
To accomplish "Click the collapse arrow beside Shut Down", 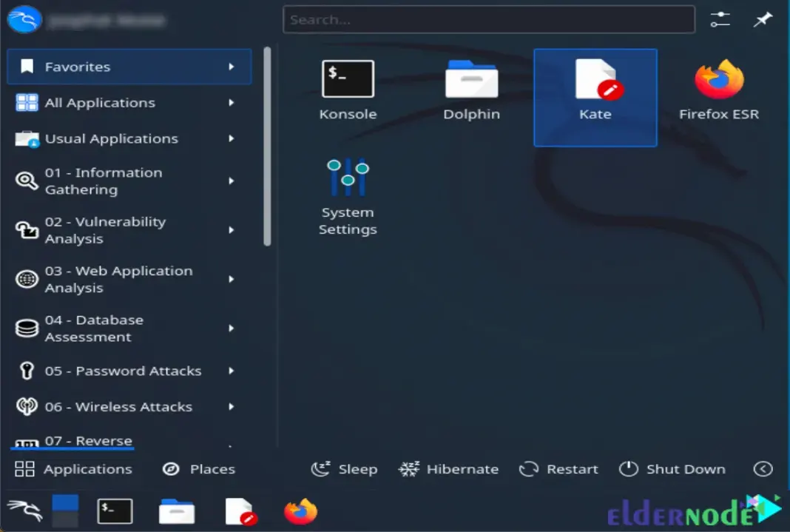I will click(763, 469).
